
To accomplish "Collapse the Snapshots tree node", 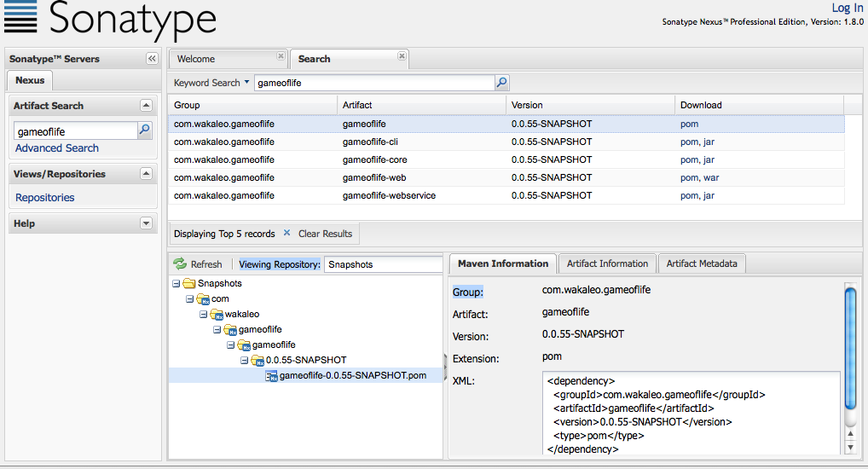I will click(x=176, y=283).
